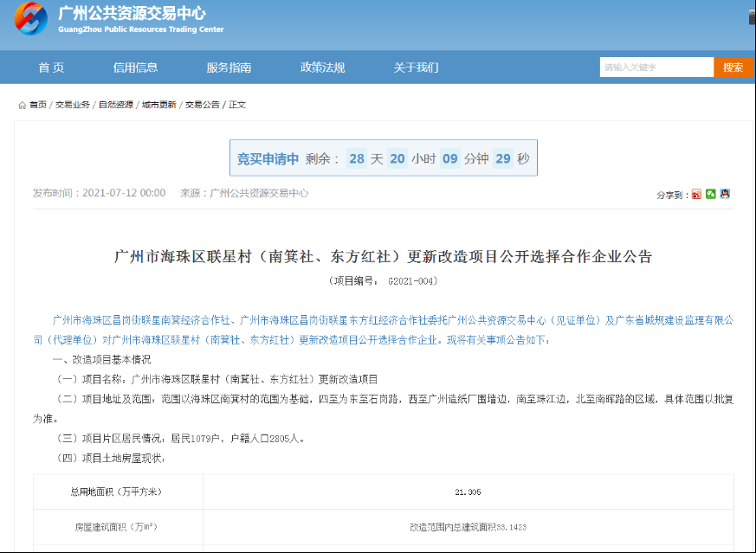
Task: Click the announcement title heading
Action: point(383,257)
